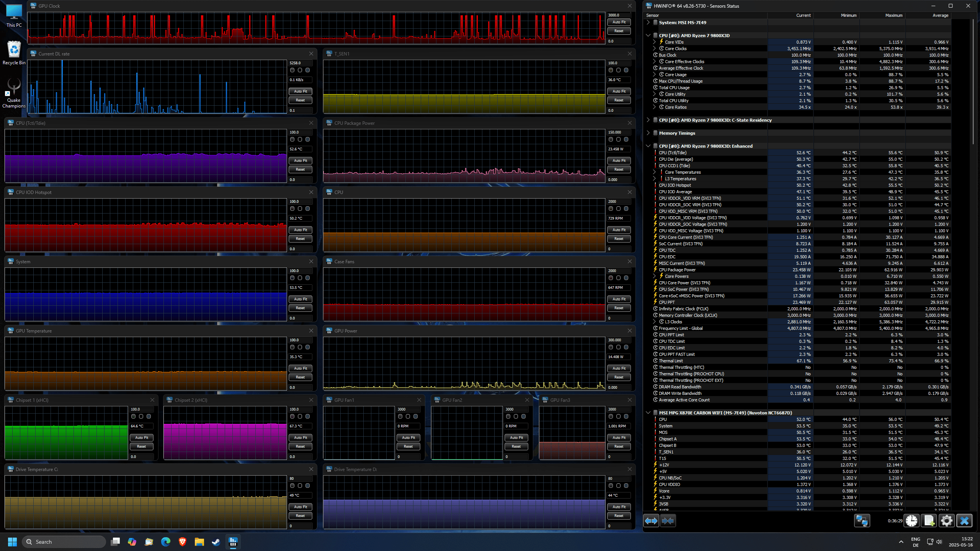The height and width of the screenshot is (551, 980).
Task: Launch Brave browser from the taskbar
Action: click(x=182, y=542)
